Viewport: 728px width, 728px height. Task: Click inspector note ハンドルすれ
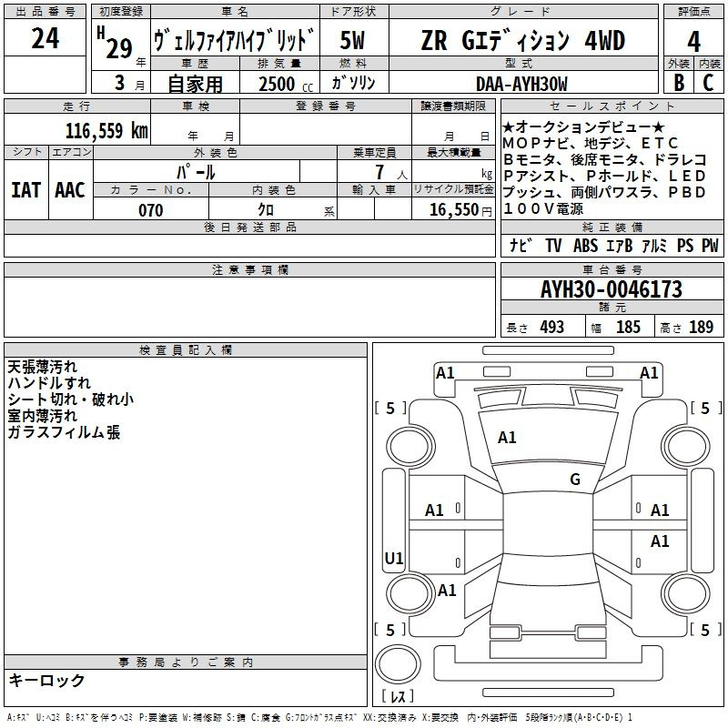point(49,383)
